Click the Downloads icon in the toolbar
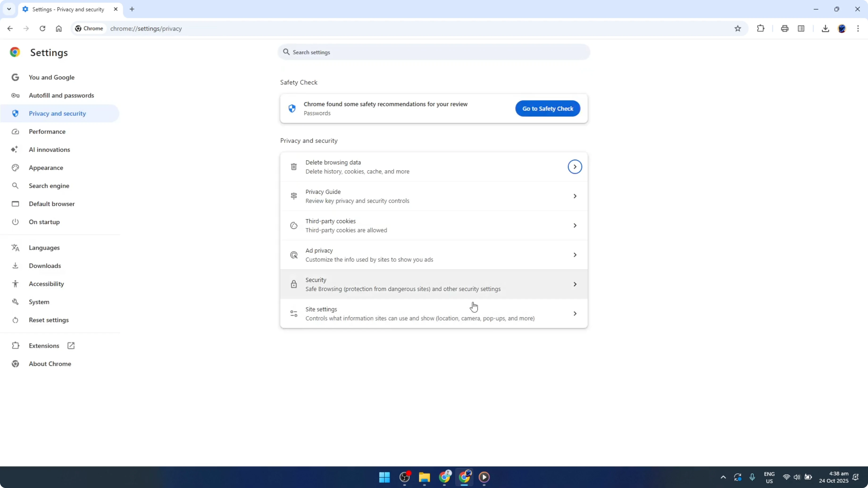The width and height of the screenshot is (868, 488). [825, 28]
